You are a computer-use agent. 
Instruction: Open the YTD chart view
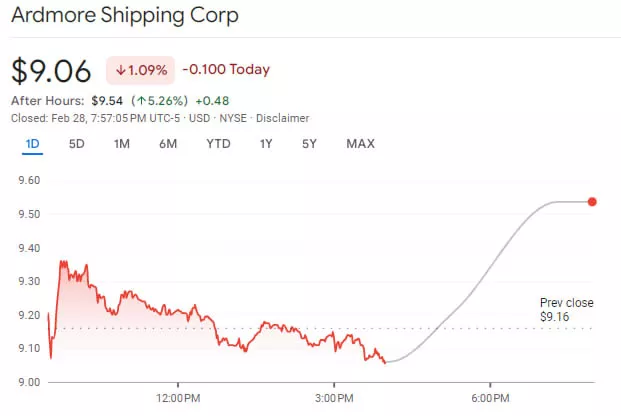tap(218, 144)
